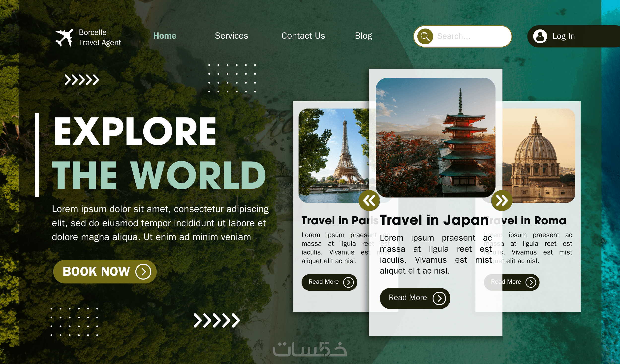The height and width of the screenshot is (364, 620).
Task: Open the Travel in Japan heading
Action: (x=434, y=220)
